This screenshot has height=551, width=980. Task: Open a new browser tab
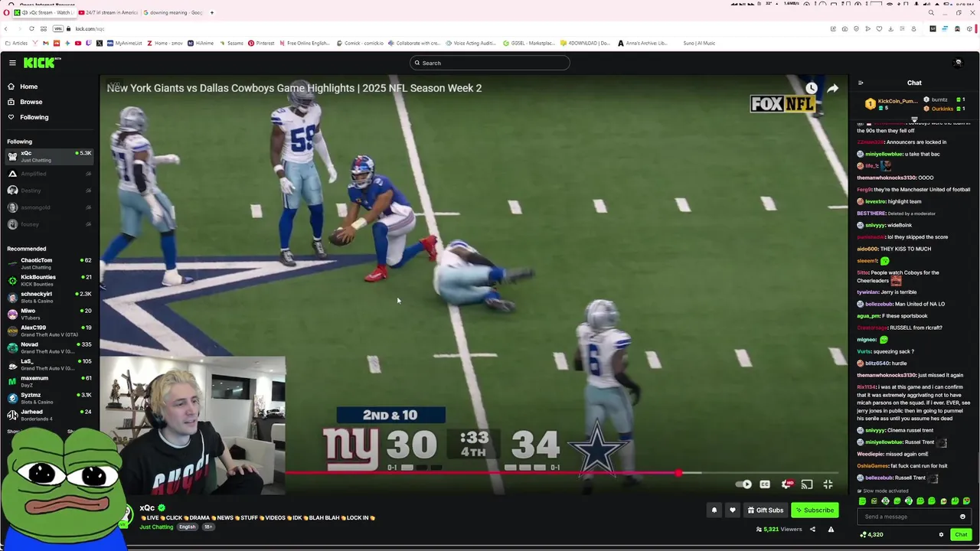pyautogui.click(x=211, y=12)
